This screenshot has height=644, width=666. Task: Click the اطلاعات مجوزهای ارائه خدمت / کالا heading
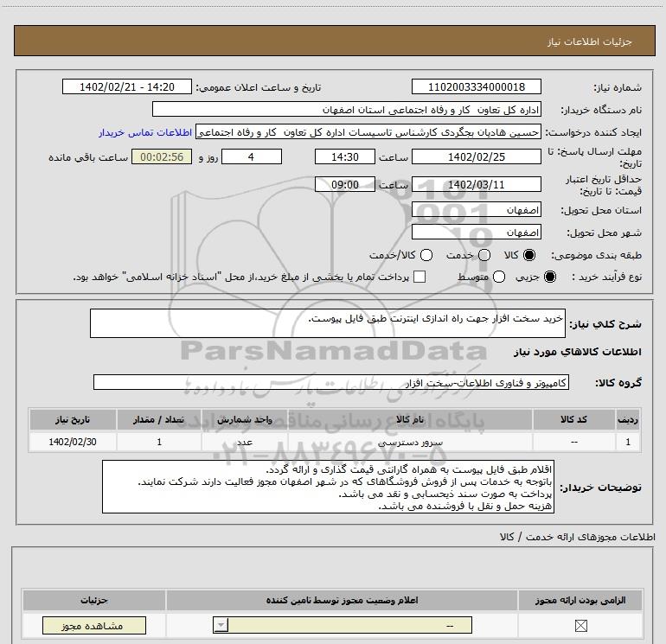point(577,537)
